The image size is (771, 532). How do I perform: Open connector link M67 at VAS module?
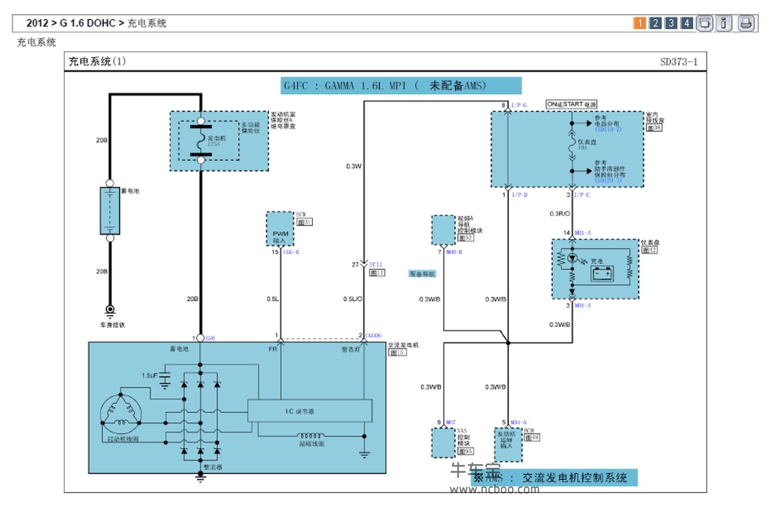450,422
